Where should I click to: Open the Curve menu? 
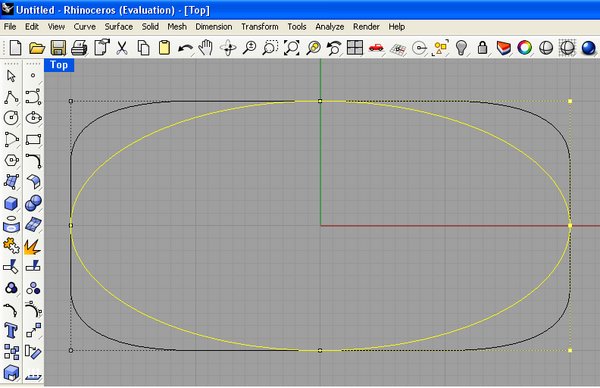point(85,27)
